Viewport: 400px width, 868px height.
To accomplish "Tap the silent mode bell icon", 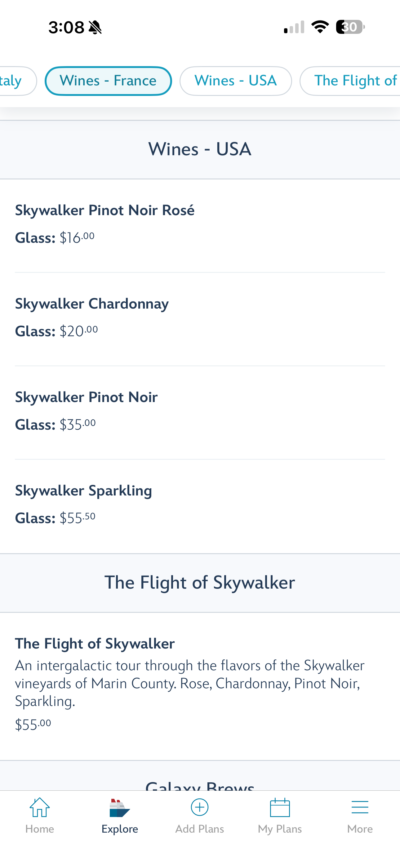I will [x=95, y=27].
